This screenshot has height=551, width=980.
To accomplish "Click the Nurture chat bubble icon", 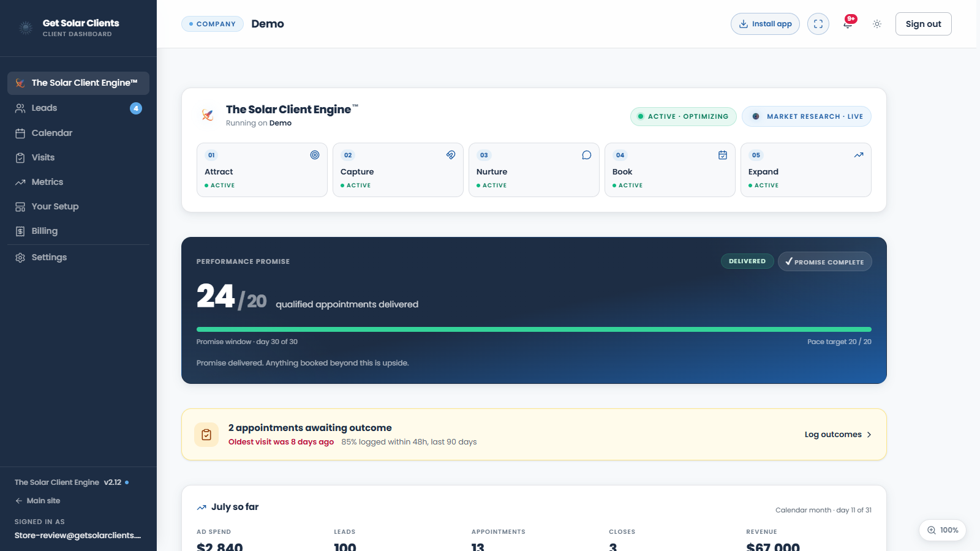I will 587,155.
